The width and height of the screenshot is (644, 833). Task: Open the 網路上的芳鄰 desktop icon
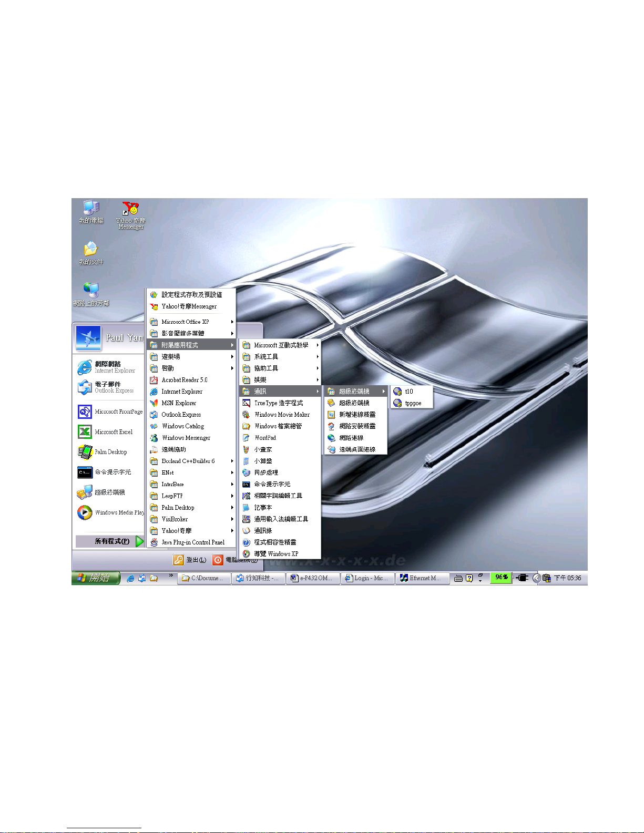(91, 294)
